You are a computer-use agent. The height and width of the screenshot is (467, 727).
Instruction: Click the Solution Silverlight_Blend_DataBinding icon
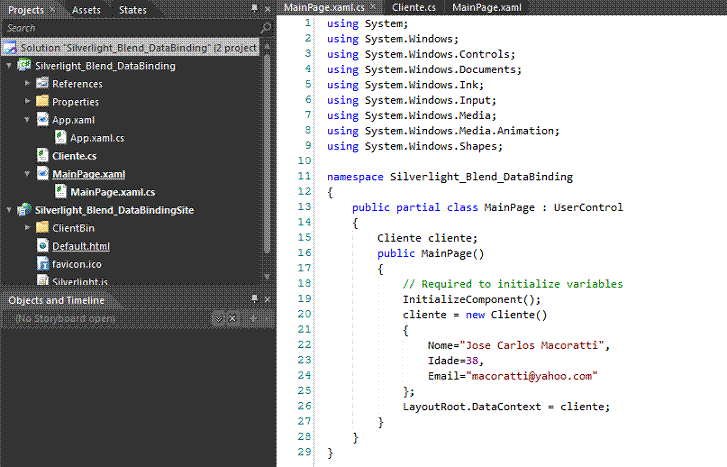[10, 47]
